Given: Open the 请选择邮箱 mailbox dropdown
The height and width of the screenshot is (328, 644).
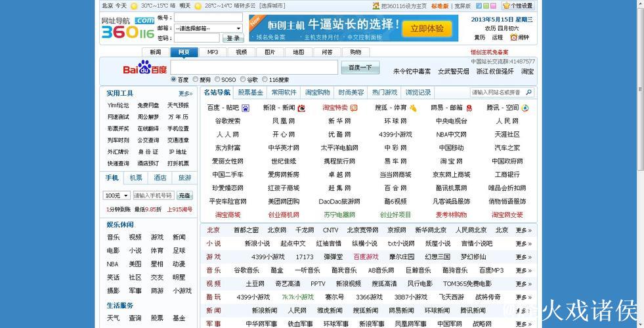Looking at the screenshot, I should tap(208, 28).
